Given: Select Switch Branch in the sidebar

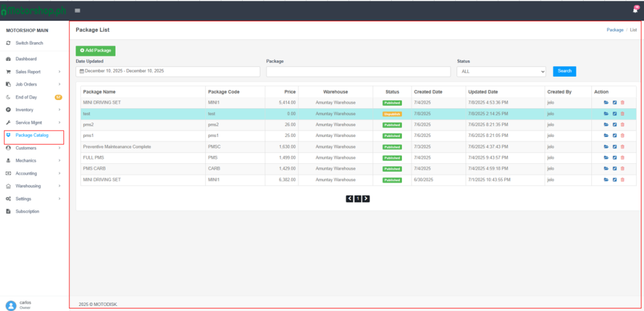Looking at the screenshot, I should [30, 43].
